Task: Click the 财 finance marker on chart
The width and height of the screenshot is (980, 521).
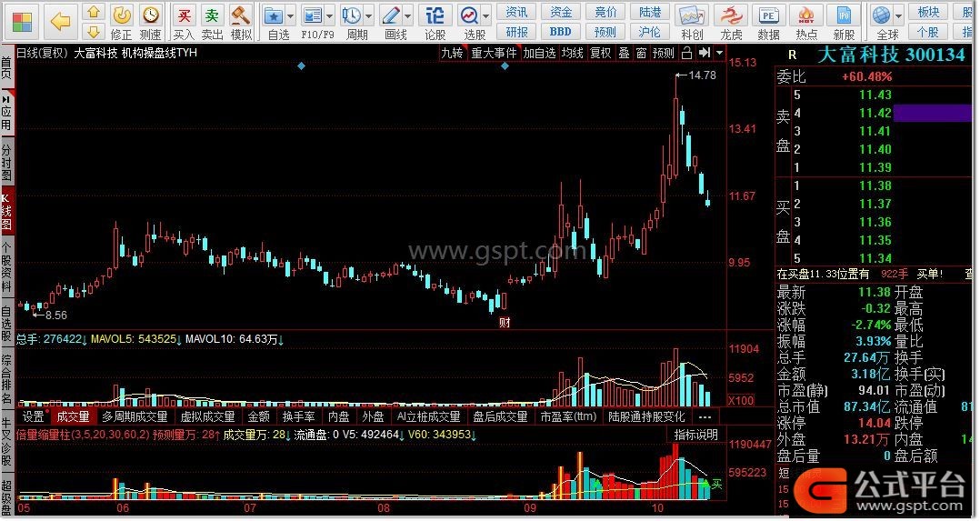Action: click(505, 322)
